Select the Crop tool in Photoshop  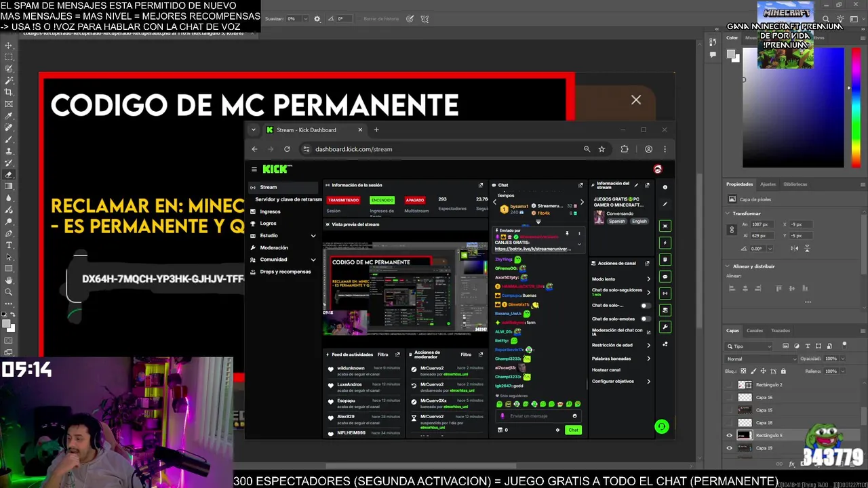point(8,92)
